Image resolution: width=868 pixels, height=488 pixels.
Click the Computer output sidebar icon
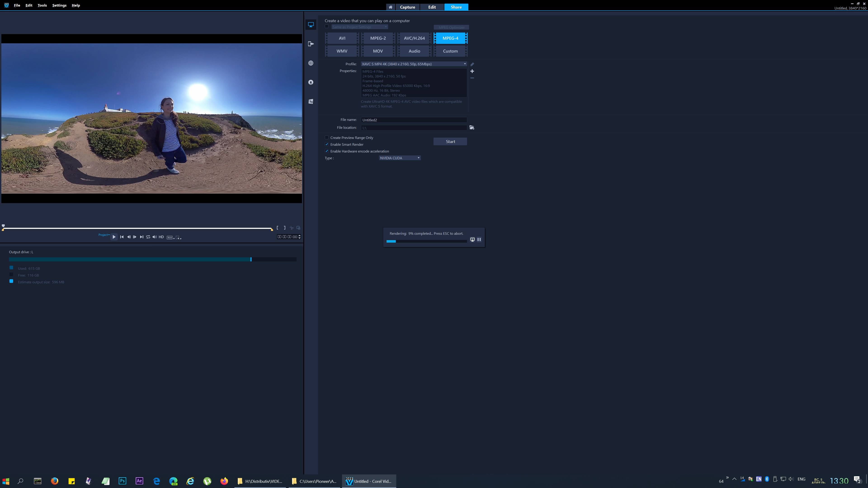(311, 25)
